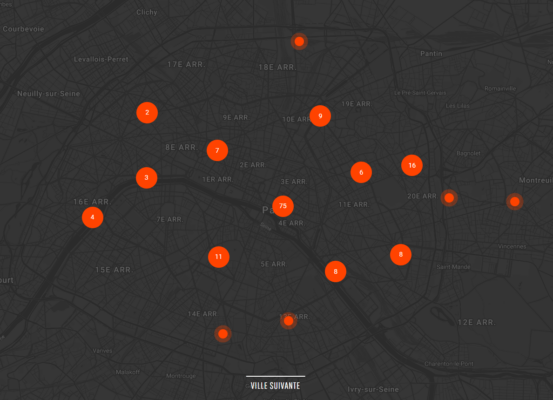
Task: Click the Courbevoie map label
Action: tap(23, 29)
